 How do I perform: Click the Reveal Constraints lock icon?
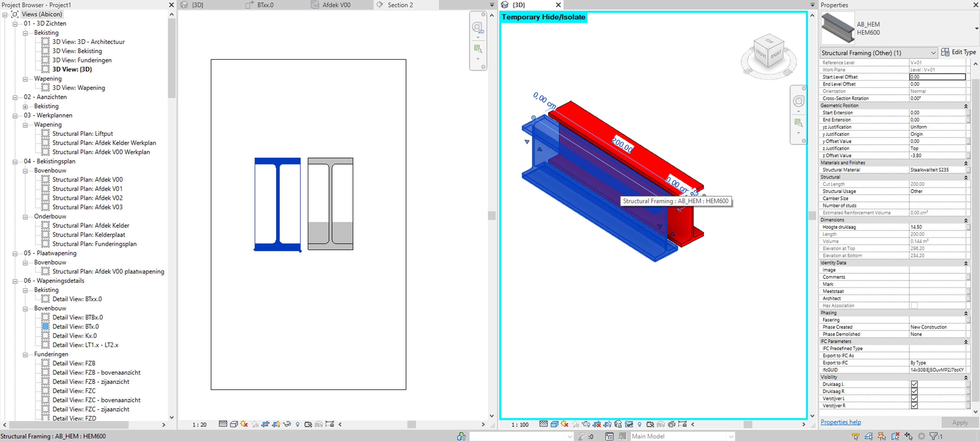pyautogui.click(x=682, y=423)
